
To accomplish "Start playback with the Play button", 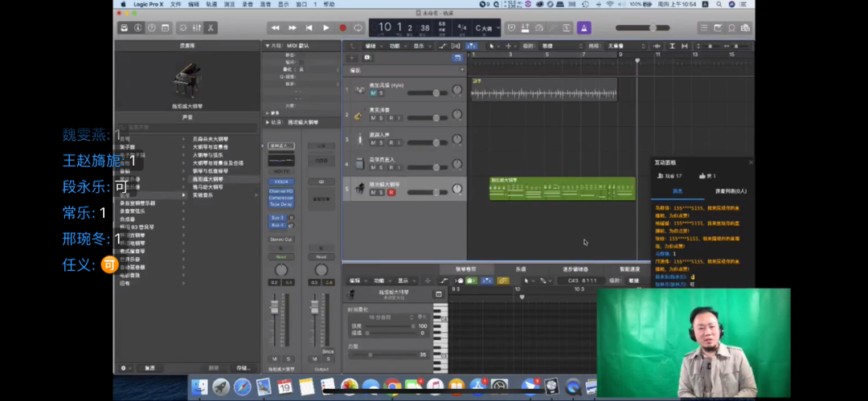I will pos(326,27).
